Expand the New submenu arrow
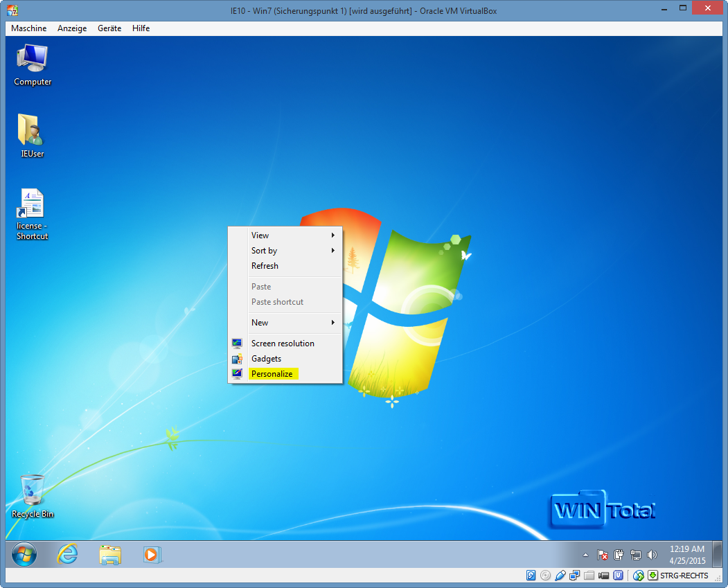 [x=333, y=323]
